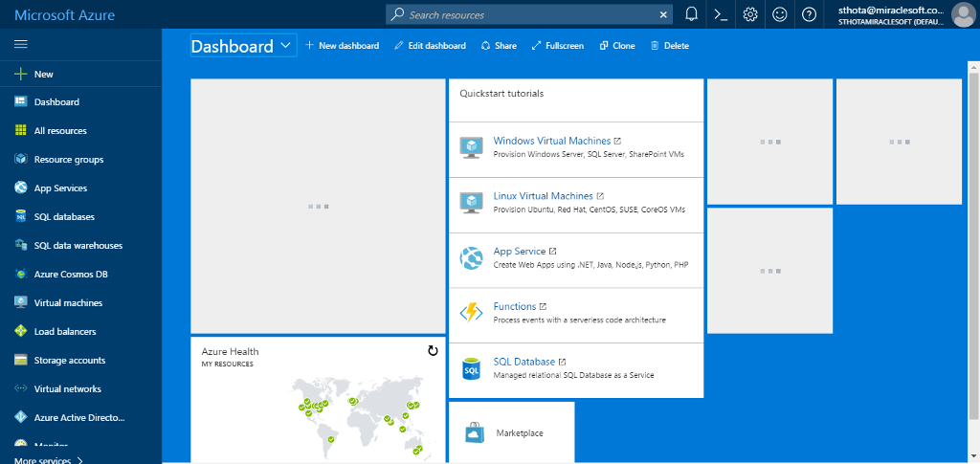Switch the dashboard to Fullscreen

click(558, 46)
